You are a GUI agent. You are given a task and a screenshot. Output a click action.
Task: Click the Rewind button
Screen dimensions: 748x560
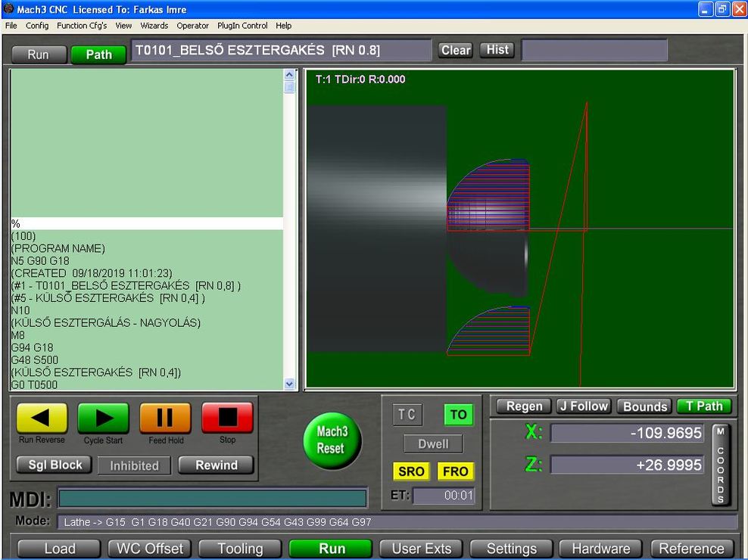(217, 465)
